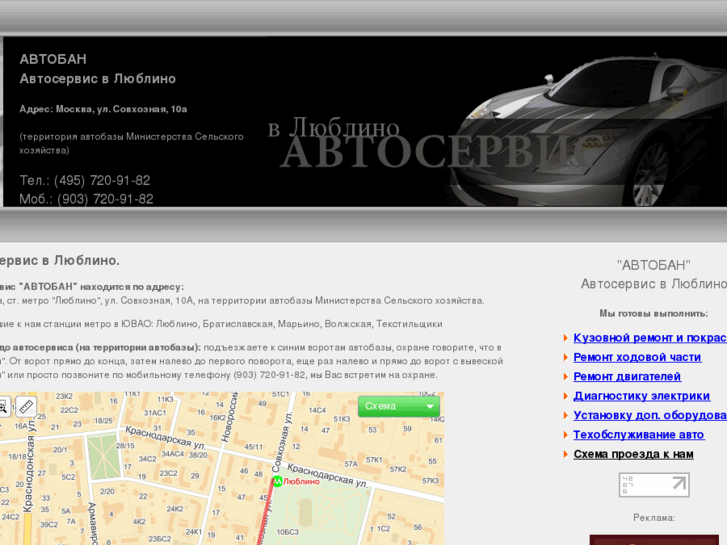This screenshot has width=727, height=545.
Task: Open Установку доп. оборудования link
Action: pyautogui.click(x=650, y=415)
